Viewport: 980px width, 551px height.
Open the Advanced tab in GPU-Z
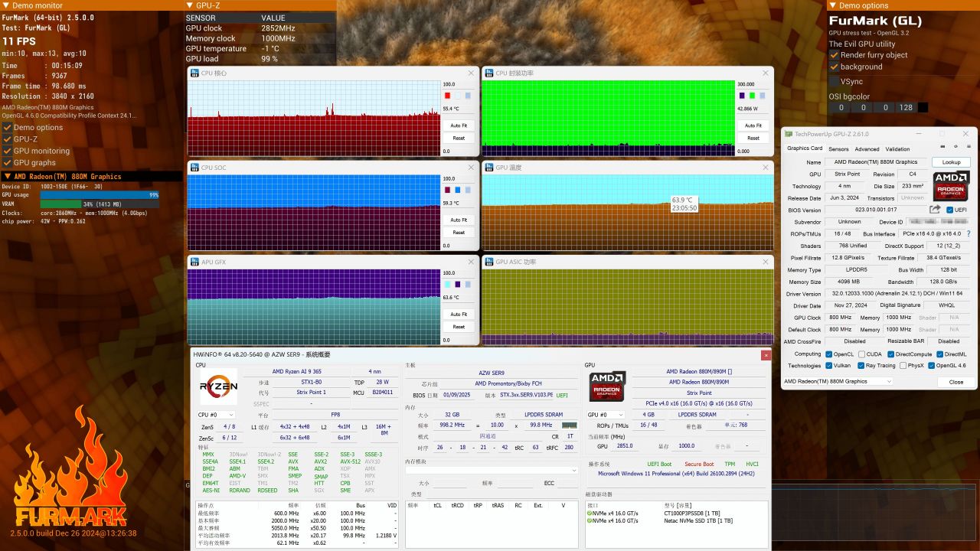867,149
